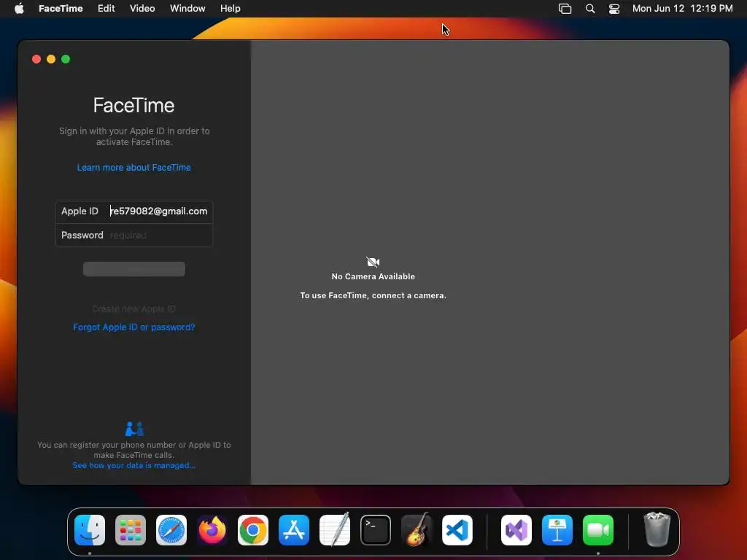Image resolution: width=747 pixels, height=560 pixels.
Task: Open GarageBand from the Dock
Action: 417,530
